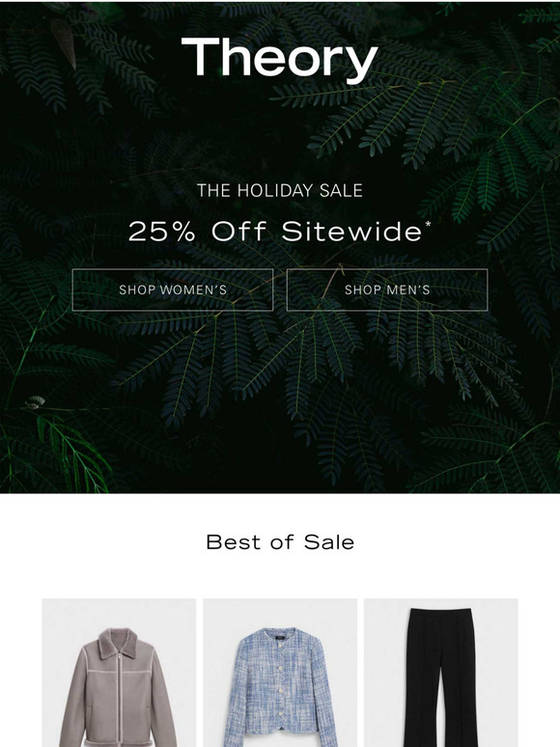Click the Theory logo
Image resolution: width=560 pixels, height=747 pixels.
click(x=279, y=59)
